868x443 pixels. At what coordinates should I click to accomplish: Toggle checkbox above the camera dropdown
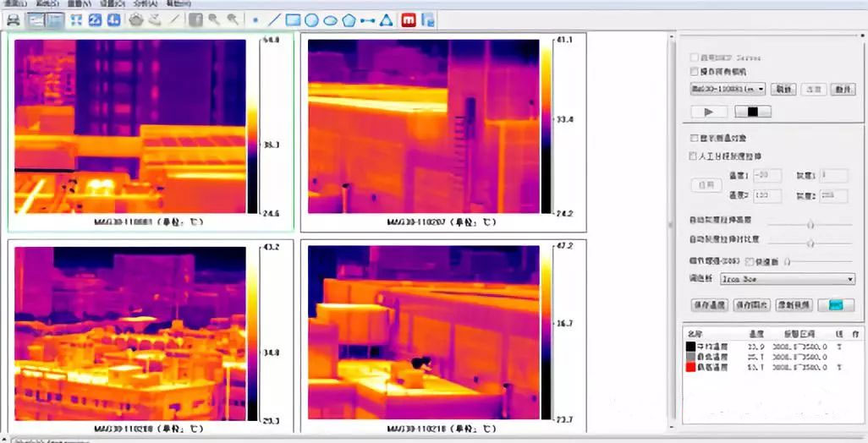pos(695,73)
